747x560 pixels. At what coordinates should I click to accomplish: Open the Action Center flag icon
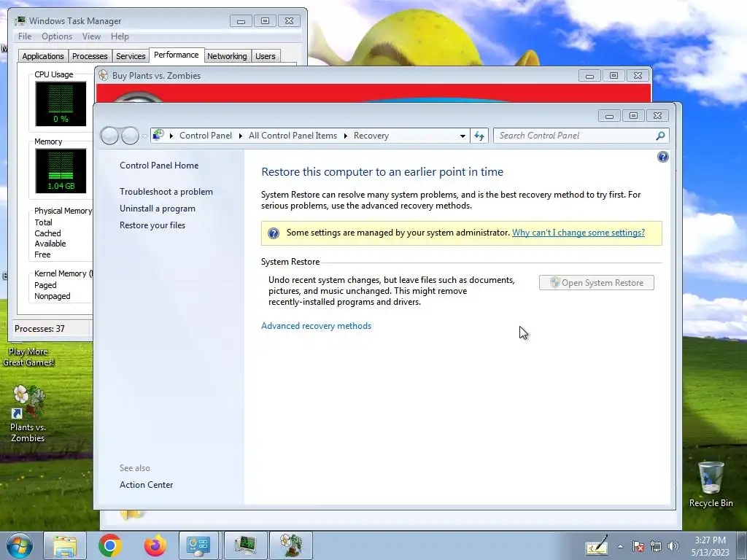[x=638, y=546]
